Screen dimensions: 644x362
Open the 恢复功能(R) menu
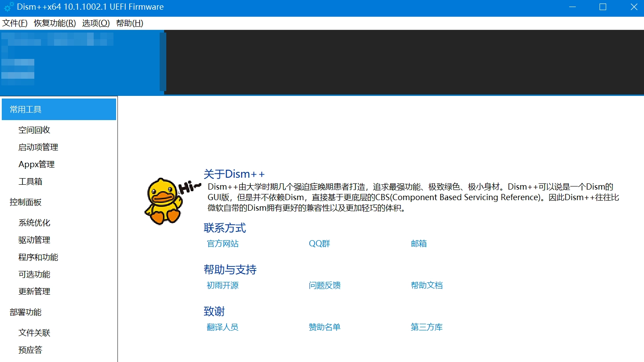tap(55, 23)
